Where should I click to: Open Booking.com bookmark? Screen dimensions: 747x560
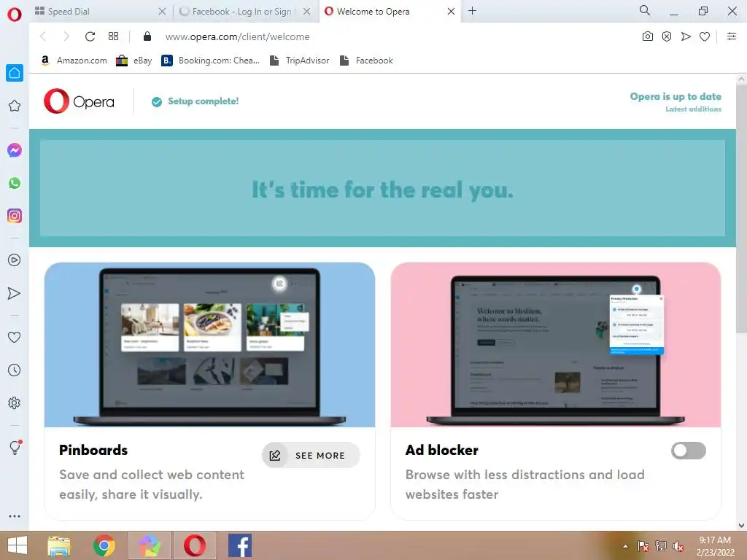[210, 61]
